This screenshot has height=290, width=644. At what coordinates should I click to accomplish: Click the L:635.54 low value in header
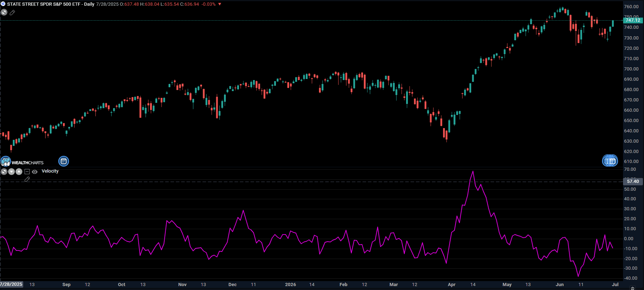pyautogui.click(x=170, y=4)
